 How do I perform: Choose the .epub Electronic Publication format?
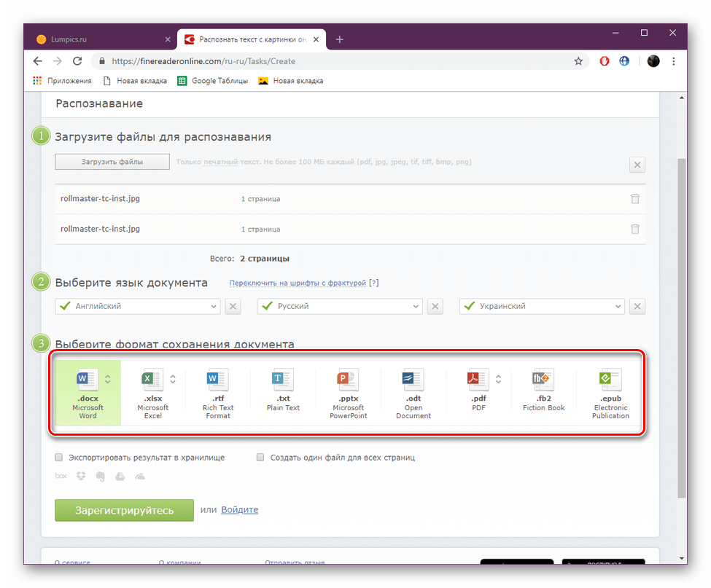[x=610, y=380]
